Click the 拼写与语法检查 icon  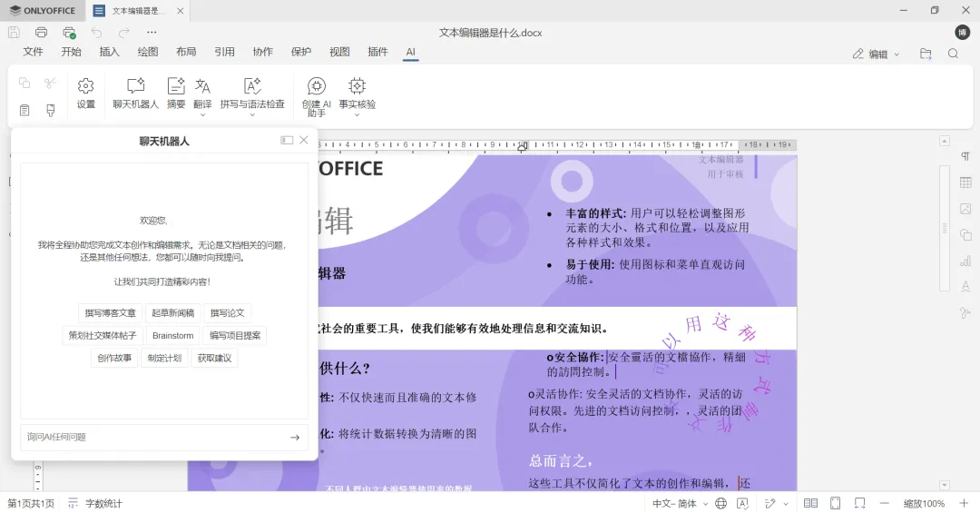[252, 86]
